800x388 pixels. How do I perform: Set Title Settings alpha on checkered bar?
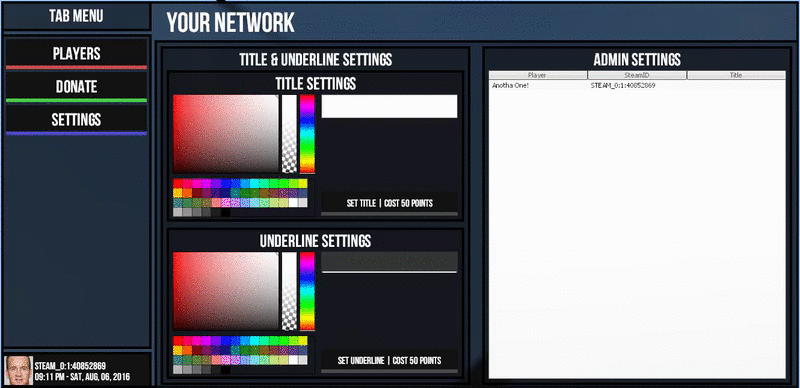point(289,134)
